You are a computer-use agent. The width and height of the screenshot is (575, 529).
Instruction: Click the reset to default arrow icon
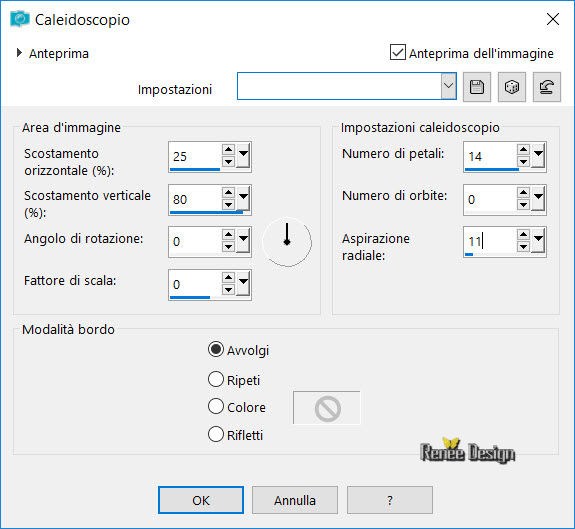546,87
